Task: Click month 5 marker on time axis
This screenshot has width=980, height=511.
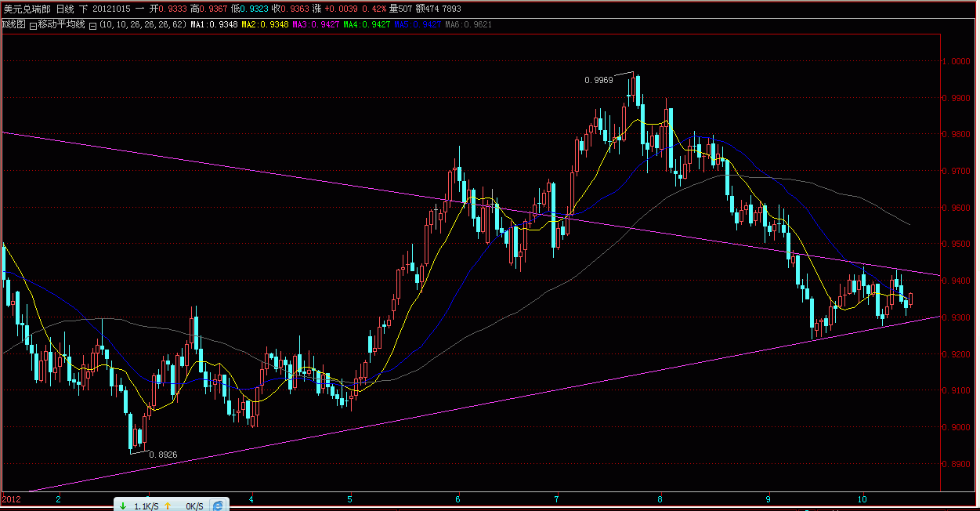Action: [350, 498]
